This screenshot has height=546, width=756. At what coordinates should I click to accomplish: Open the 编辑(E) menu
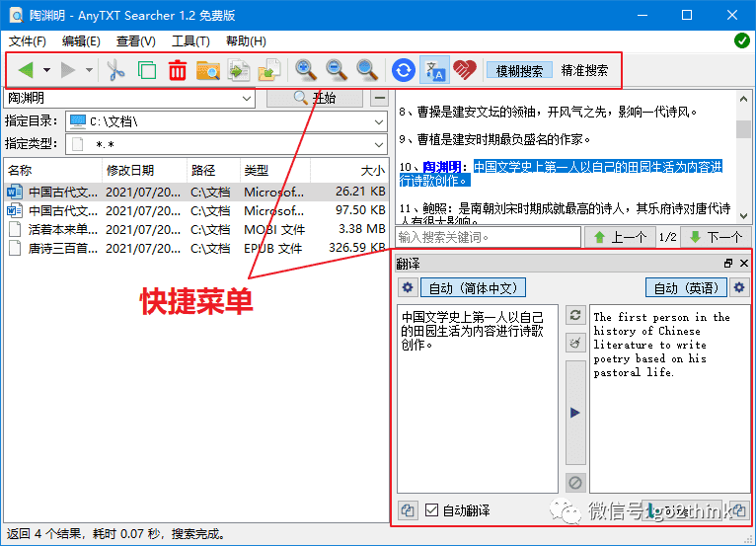[x=81, y=41]
